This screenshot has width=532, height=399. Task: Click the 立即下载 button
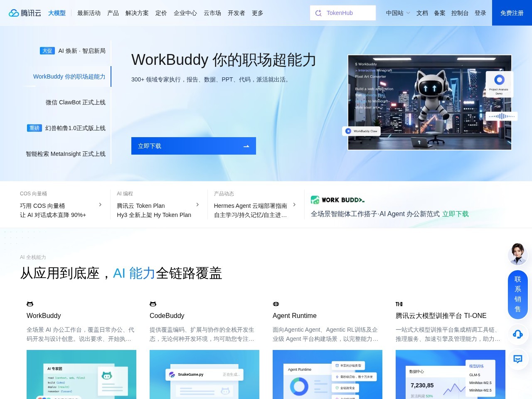point(194,146)
